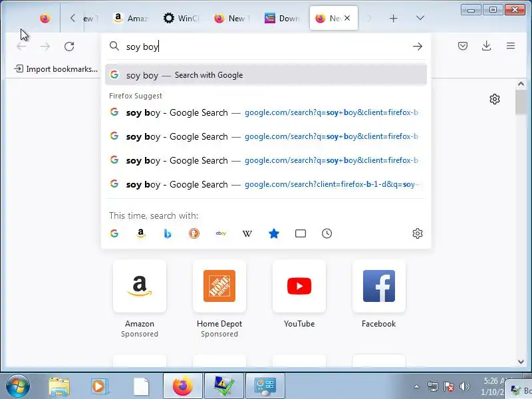Open the client=firefox-b-1-d soy boy history entry
This screenshot has width=532, height=399.
(266, 184)
